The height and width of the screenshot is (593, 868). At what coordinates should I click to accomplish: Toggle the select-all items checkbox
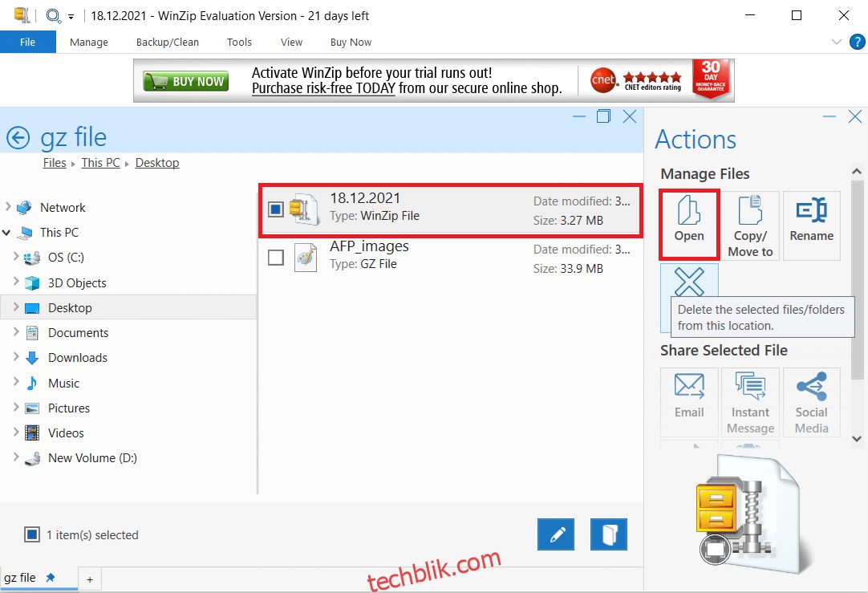[x=31, y=534]
